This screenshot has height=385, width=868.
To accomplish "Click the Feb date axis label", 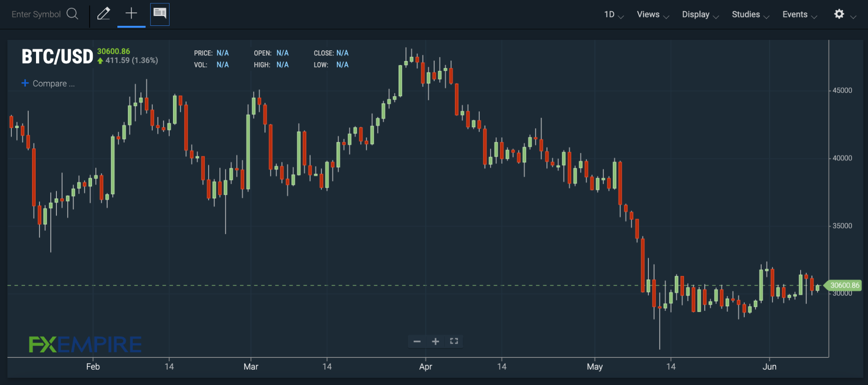I will (93, 367).
